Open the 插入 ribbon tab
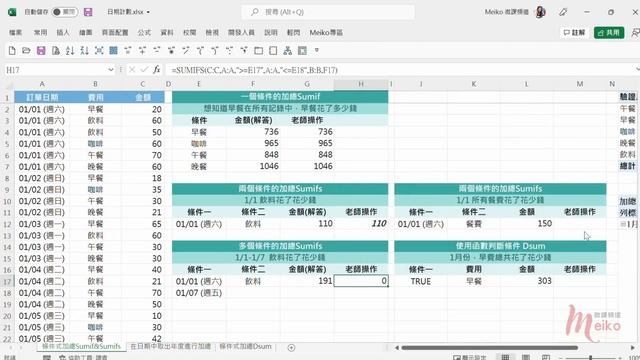This screenshot has width=640, height=360. point(63,32)
